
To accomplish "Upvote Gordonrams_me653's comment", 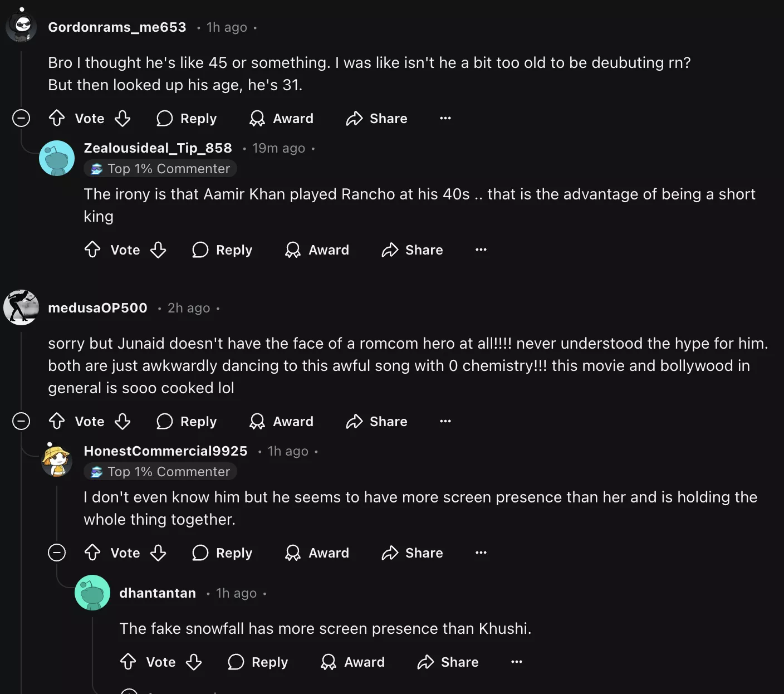I will point(57,118).
